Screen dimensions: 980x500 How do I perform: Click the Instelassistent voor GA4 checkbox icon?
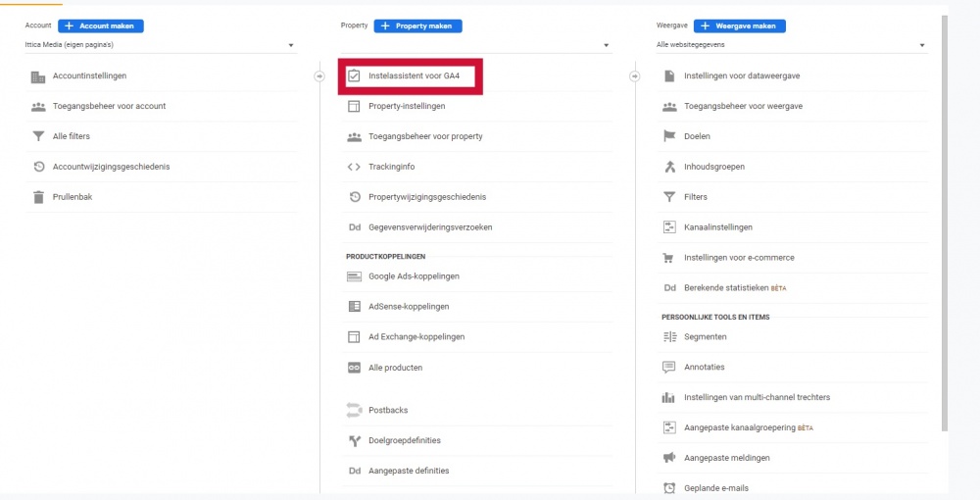point(354,76)
